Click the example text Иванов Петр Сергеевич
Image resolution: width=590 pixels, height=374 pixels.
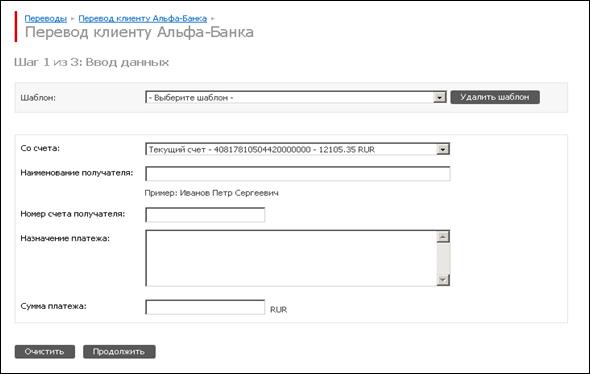click(229, 193)
